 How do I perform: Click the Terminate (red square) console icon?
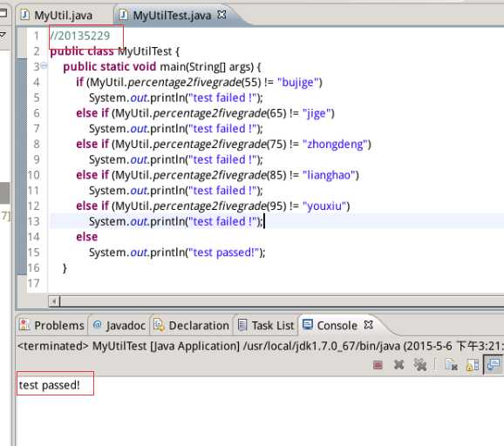coord(378,365)
